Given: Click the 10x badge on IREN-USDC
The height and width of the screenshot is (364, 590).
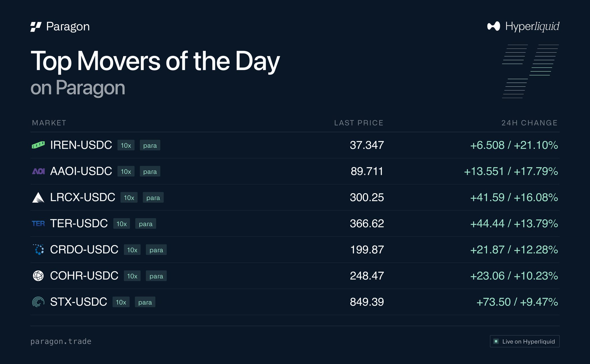Looking at the screenshot, I should click(126, 145).
